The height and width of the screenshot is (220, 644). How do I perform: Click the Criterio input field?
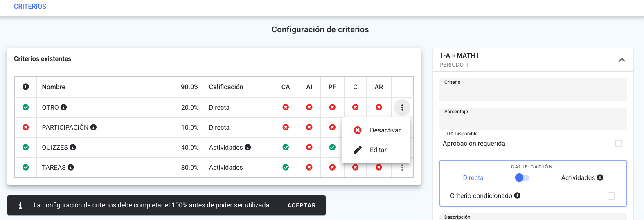(x=533, y=90)
